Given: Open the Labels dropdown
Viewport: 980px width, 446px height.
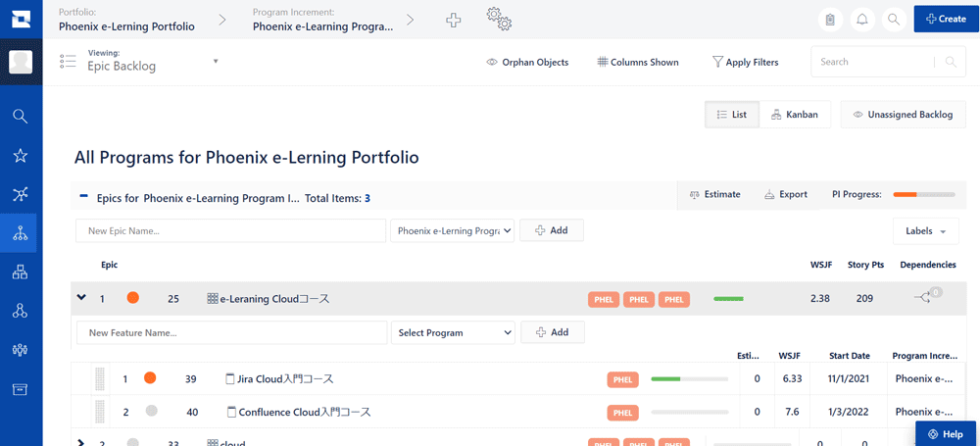Looking at the screenshot, I should (x=926, y=230).
